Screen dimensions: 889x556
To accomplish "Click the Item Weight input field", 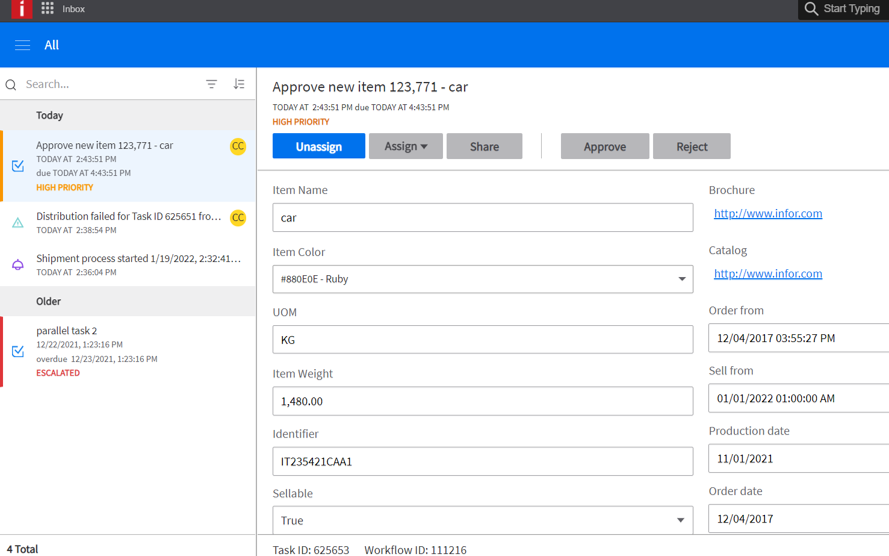I will coord(482,401).
